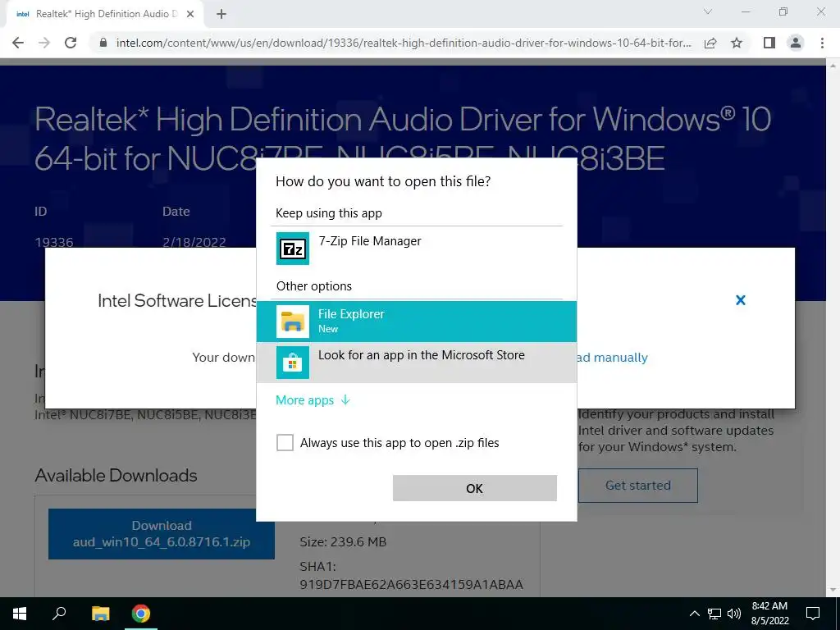The image size is (840, 630).
Task: Open the Windows Start menu
Action: point(20,614)
